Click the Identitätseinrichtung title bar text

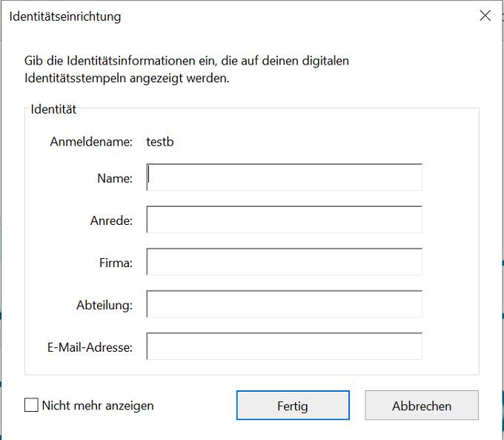click(65, 17)
